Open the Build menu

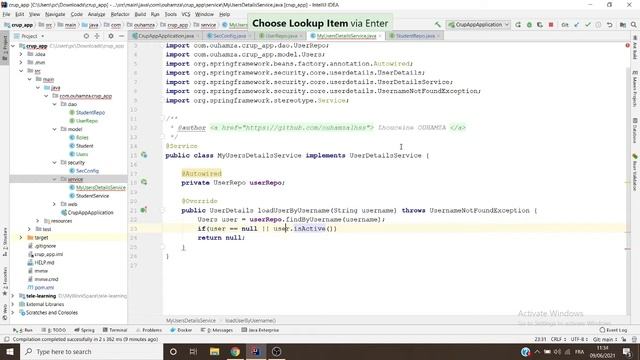[x=140, y=14]
